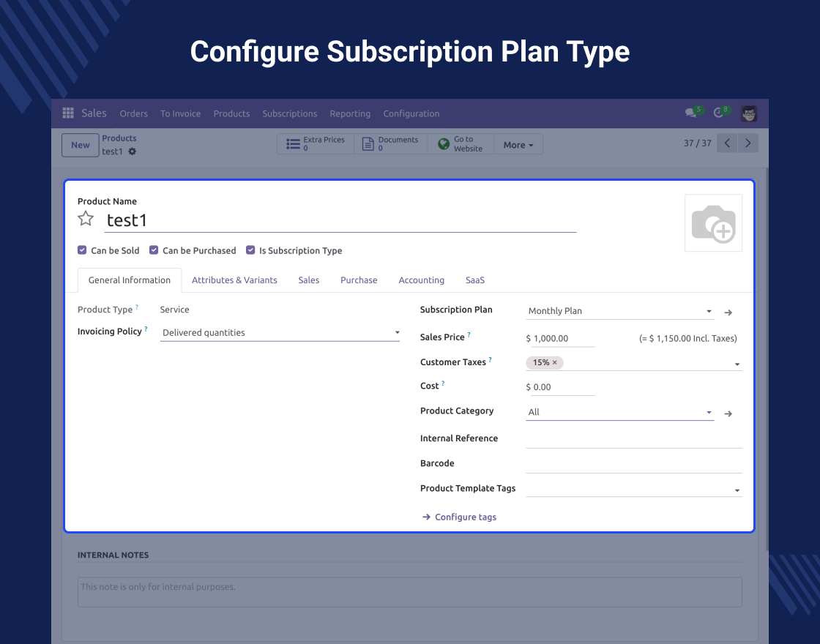The height and width of the screenshot is (644, 820).
Task: Open the user avatar menu
Action: 749,113
